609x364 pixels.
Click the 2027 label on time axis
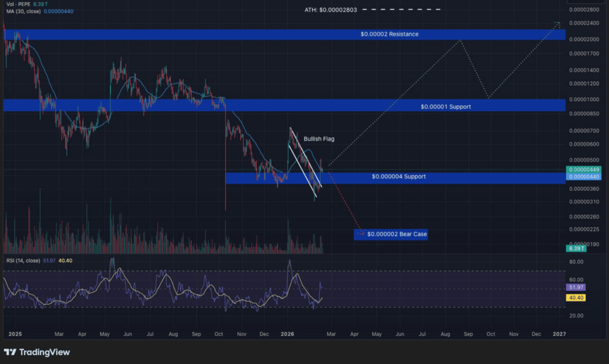pyautogui.click(x=559, y=334)
